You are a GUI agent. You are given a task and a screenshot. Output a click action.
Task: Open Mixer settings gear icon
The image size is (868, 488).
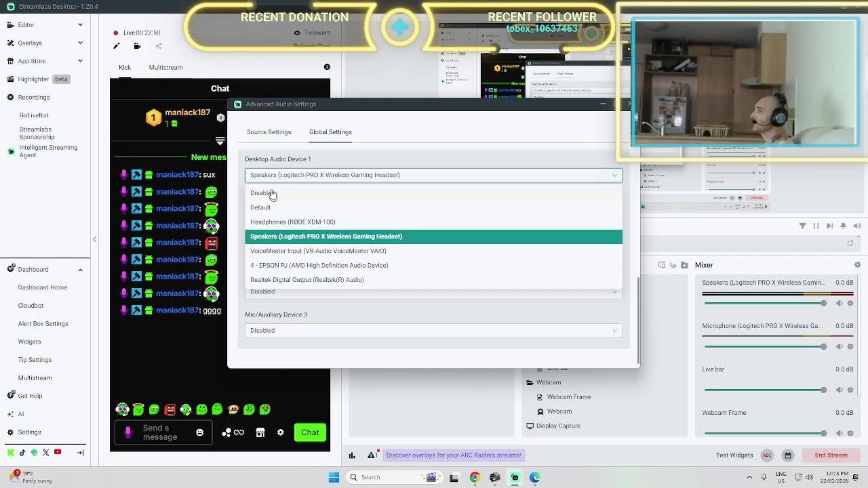[857, 265]
